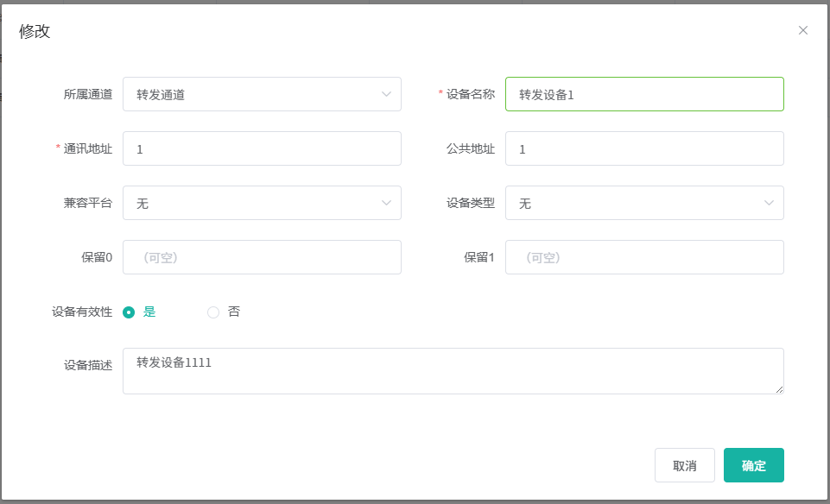The height and width of the screenshot is (504, 830).
Task: Click the chevron arrow in 设备类型 field
Action: 769,203
